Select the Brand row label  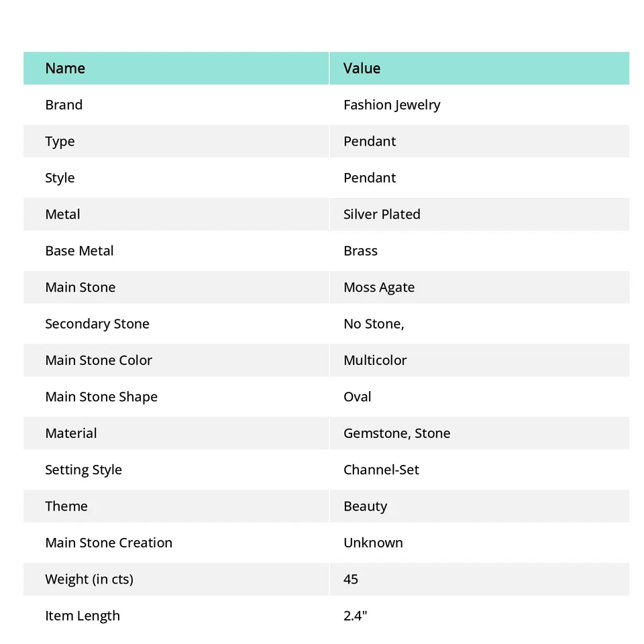(64, 105)
